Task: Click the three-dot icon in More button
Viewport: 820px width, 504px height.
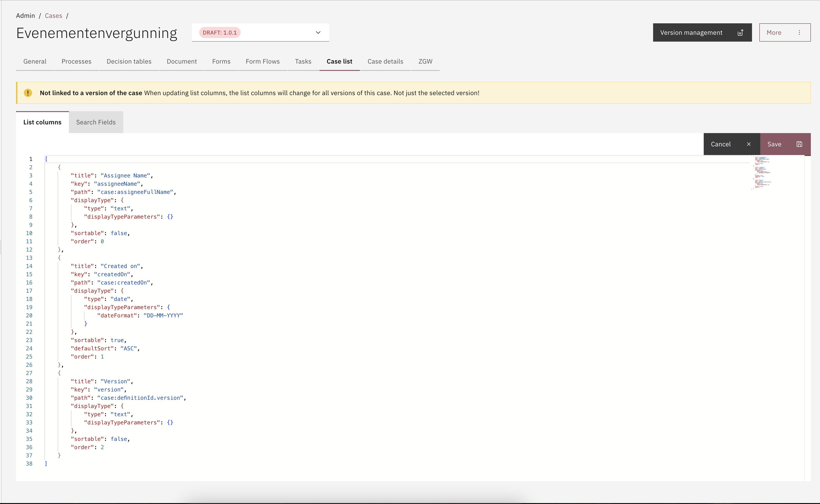Action: click(x=799, y=32)
